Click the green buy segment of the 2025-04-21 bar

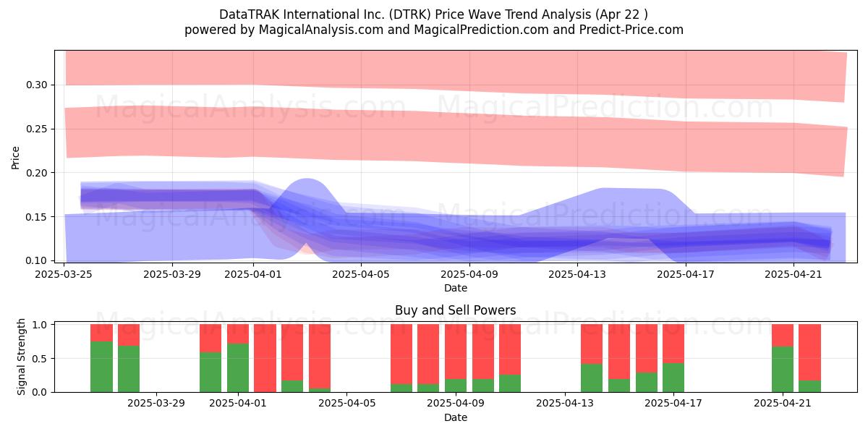point(783,369)
